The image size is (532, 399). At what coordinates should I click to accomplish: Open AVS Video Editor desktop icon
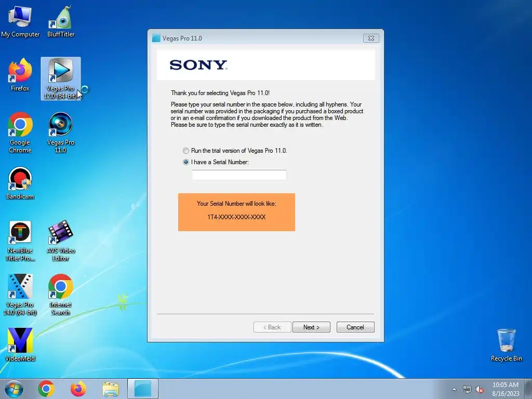pyautogui.click(x=61, y=241)
